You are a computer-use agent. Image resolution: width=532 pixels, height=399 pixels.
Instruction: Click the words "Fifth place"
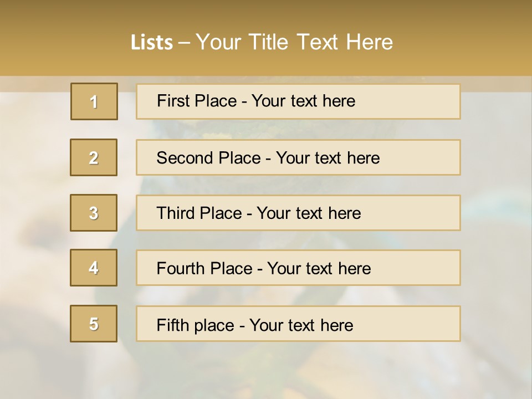coord(196,325)
